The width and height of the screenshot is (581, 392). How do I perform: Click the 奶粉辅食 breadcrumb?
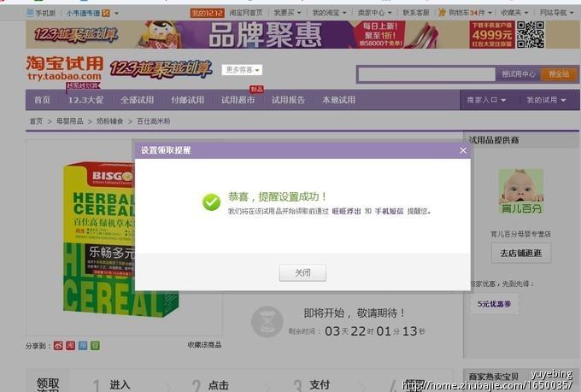pos(109,121)
